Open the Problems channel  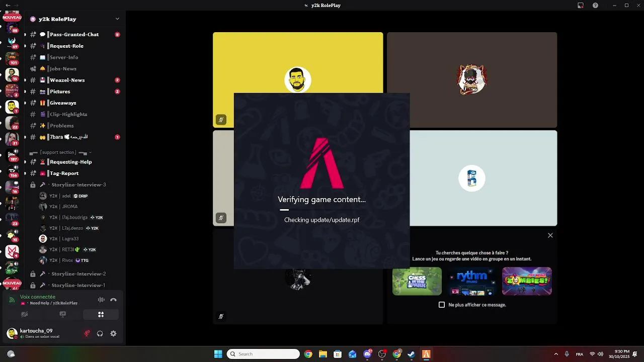(x=74, y=126)
